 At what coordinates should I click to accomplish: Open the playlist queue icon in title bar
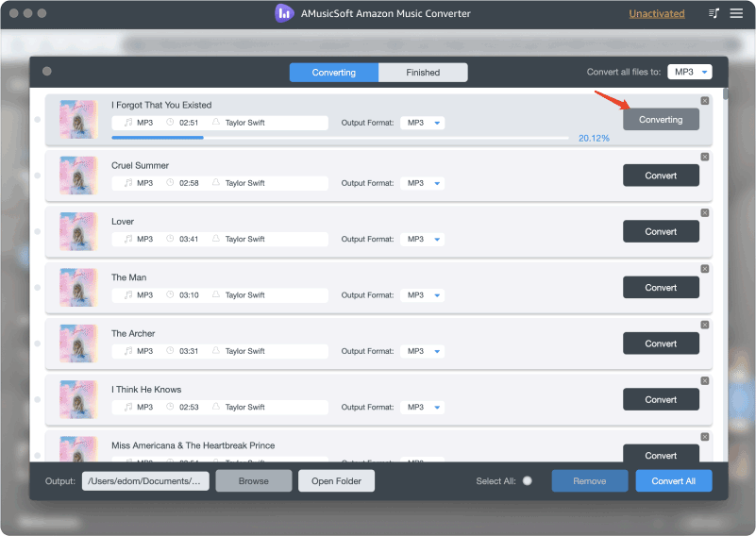coord(714,13)
